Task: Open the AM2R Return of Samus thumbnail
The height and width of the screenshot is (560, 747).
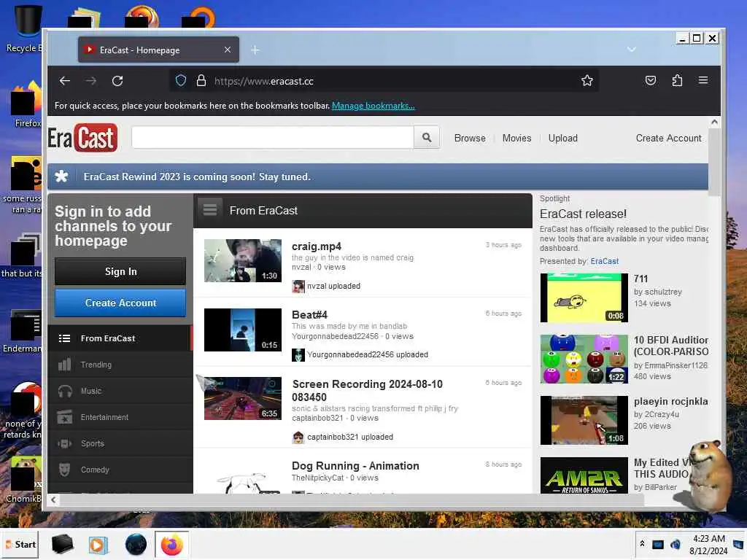Action: pyautogui.click(x=584, y=475)
